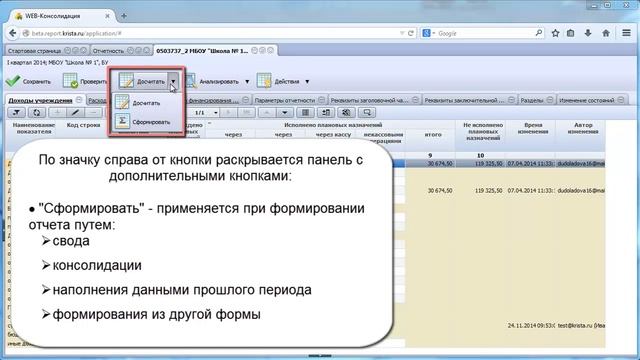
Task: Click the browser address bar URL
Action: point(77,33)
